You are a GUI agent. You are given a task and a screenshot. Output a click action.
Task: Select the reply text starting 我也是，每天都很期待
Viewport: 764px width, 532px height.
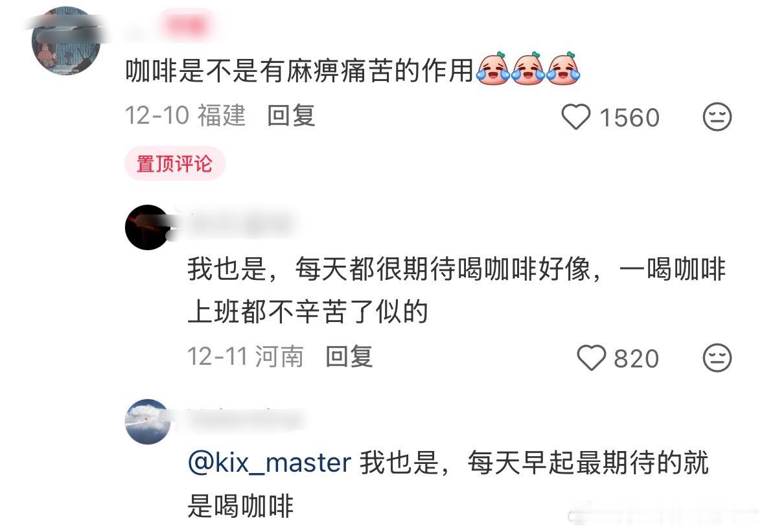pos(457,290)
